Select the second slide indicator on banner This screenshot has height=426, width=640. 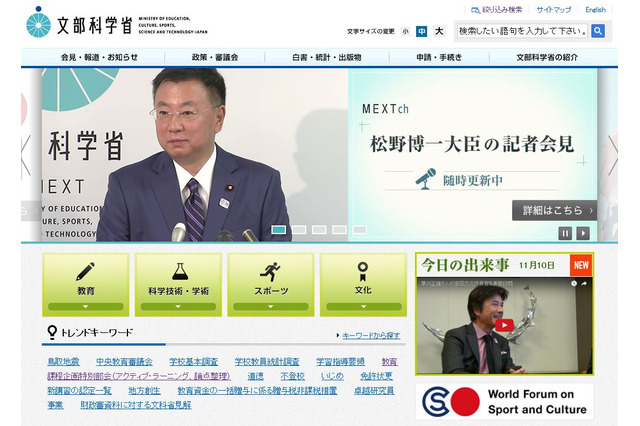pos(298,229)
